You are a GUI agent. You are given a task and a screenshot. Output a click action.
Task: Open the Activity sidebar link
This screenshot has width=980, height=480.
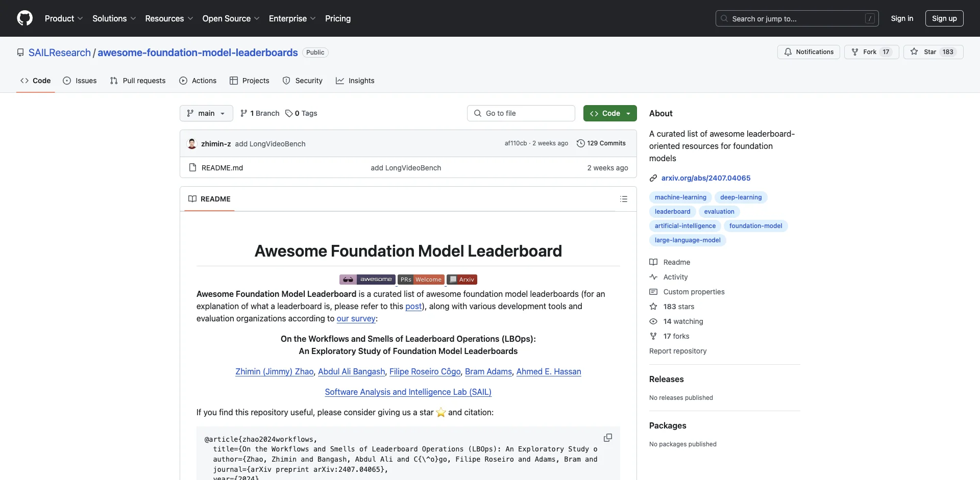click(x=669, y=277)
